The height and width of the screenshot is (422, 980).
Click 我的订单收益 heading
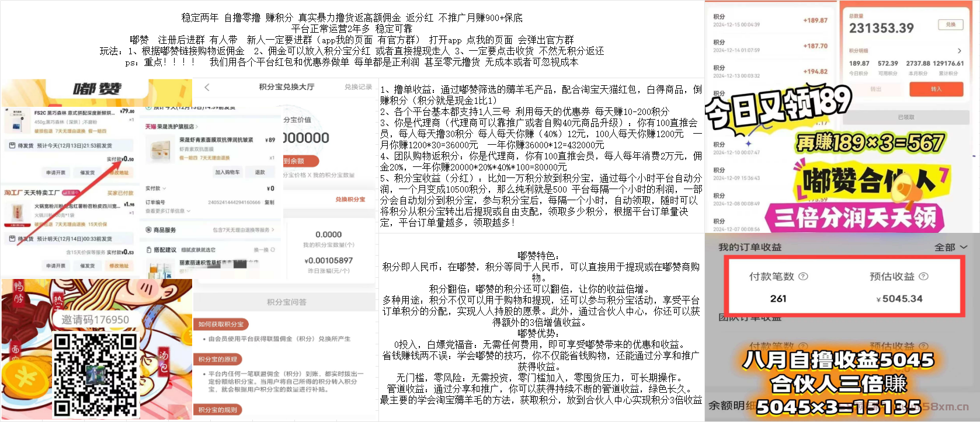tap(750, 247)
